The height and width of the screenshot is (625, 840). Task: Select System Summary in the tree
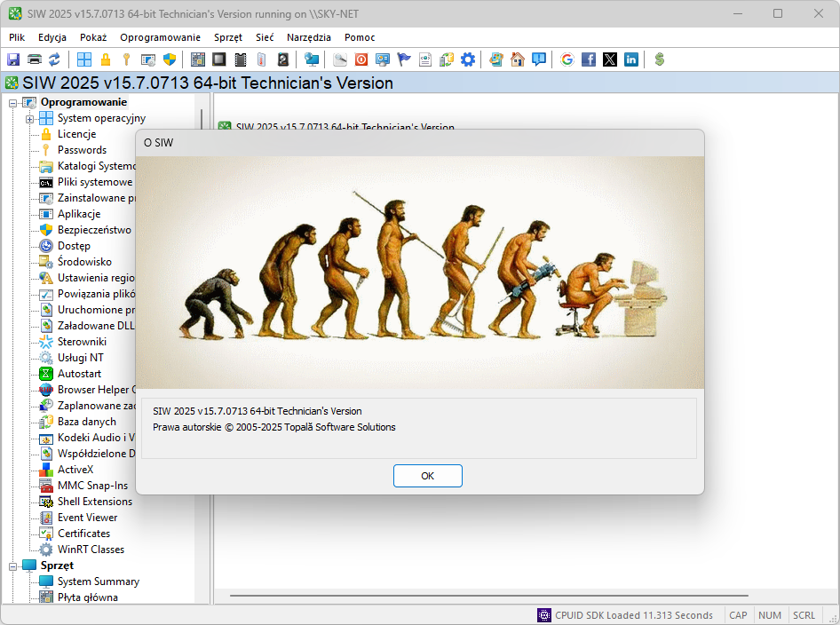coord(98,581)
